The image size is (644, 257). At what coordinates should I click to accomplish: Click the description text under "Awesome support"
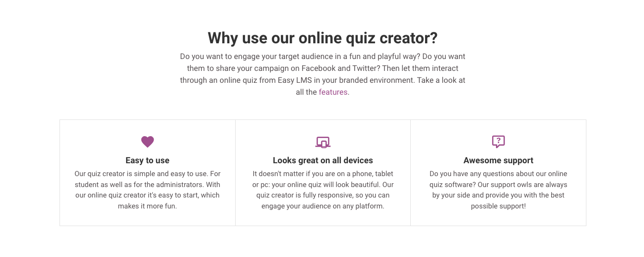[498, 190]
